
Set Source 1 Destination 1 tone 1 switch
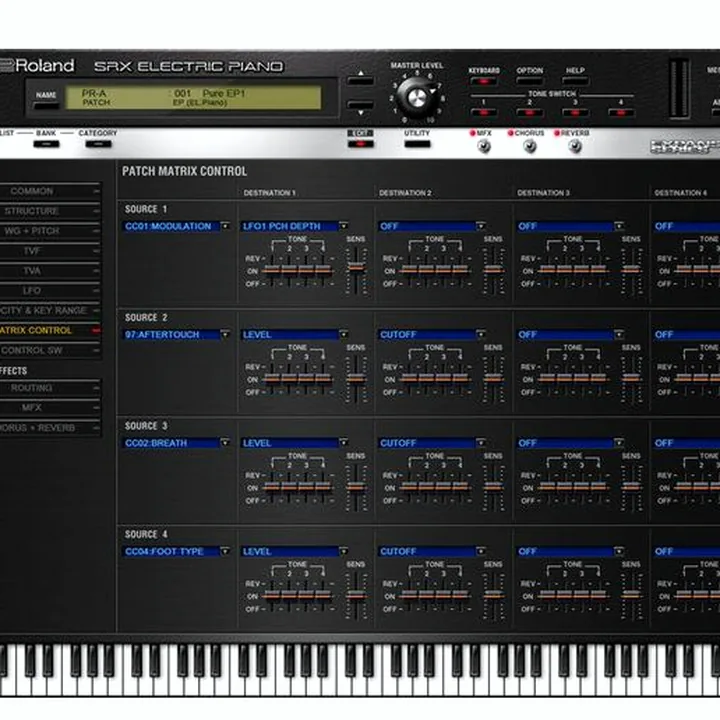(272, 271)
